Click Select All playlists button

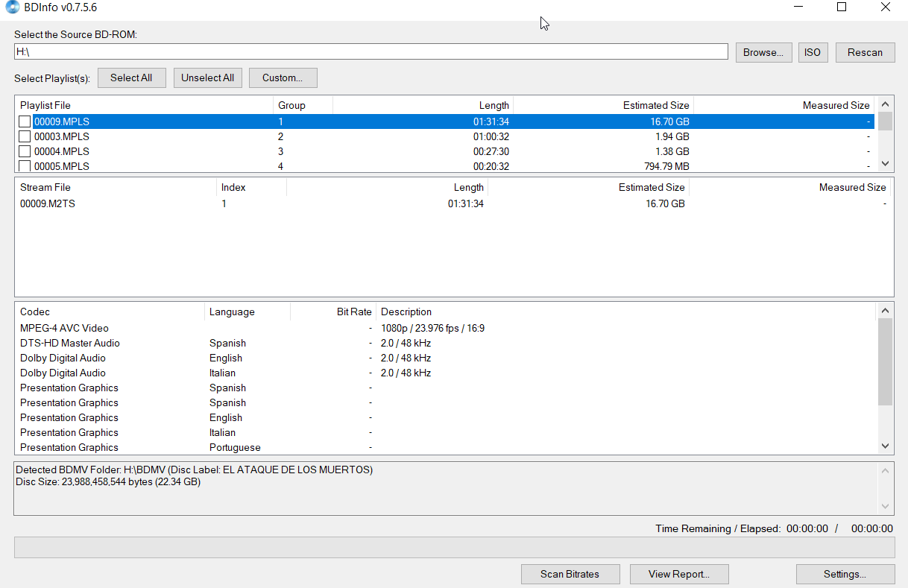coord(131,78)
